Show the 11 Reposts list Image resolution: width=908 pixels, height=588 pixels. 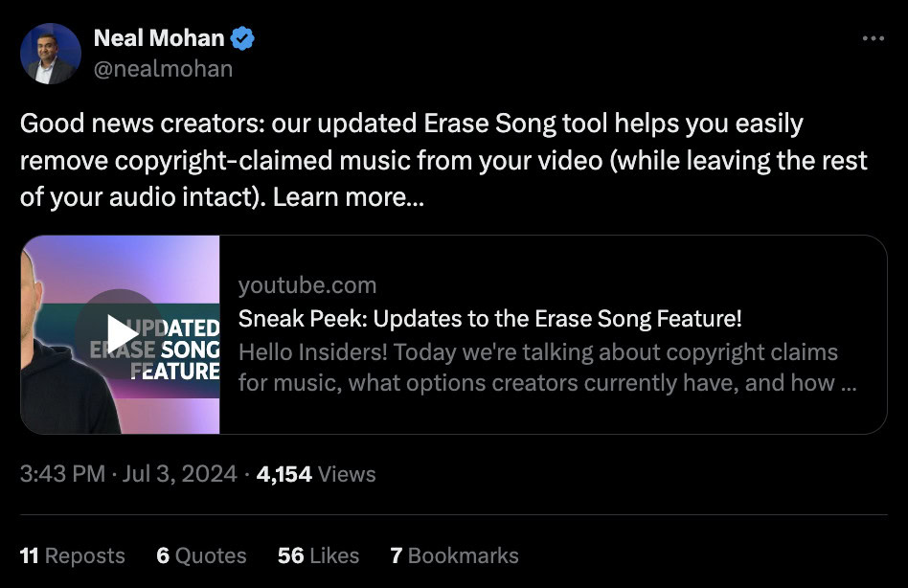[72, 555]
